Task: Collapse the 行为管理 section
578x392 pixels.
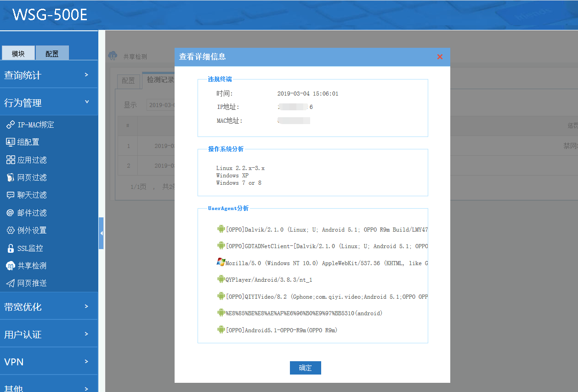Action: (49, 102)
